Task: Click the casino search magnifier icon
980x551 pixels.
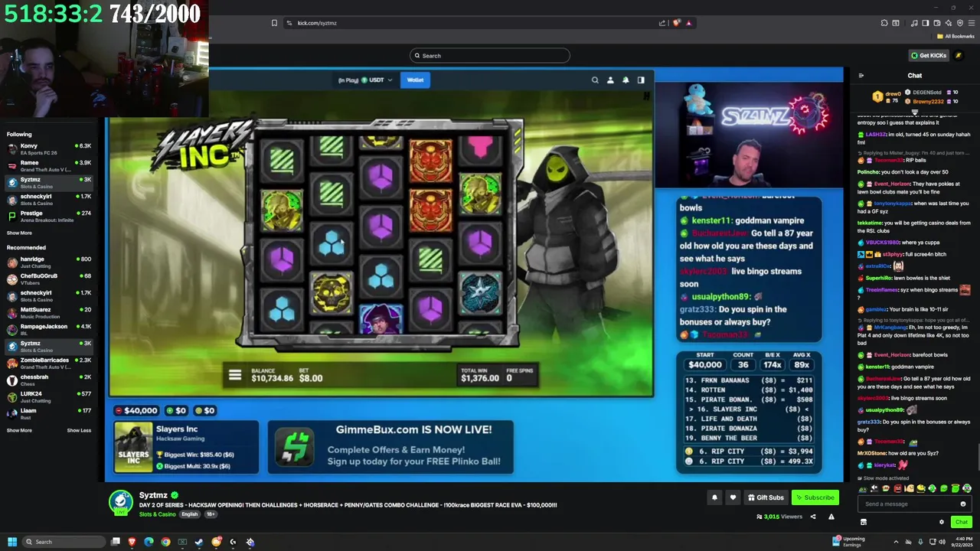Action: point(595,80)
